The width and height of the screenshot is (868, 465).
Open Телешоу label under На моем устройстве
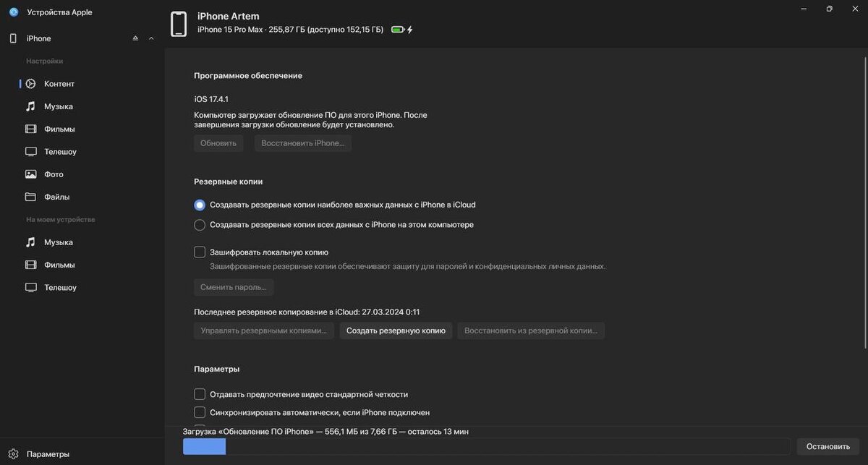pos(60,288)
